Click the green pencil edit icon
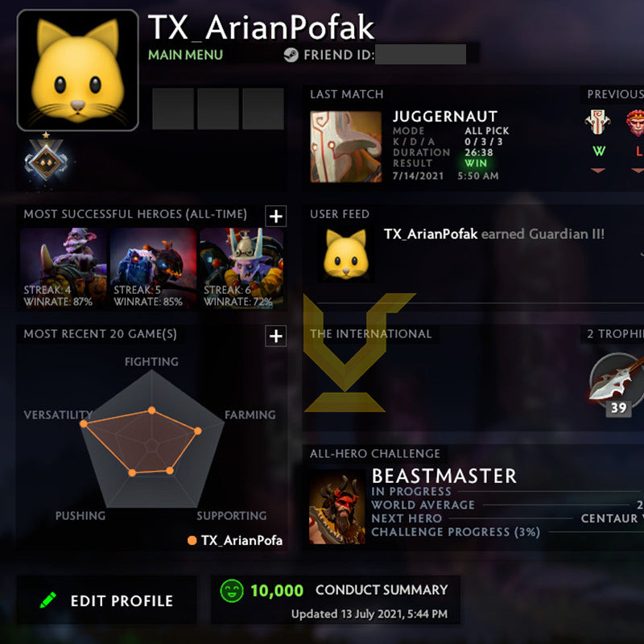Screen dimensions: 644x644 click(x=48, y=601)
